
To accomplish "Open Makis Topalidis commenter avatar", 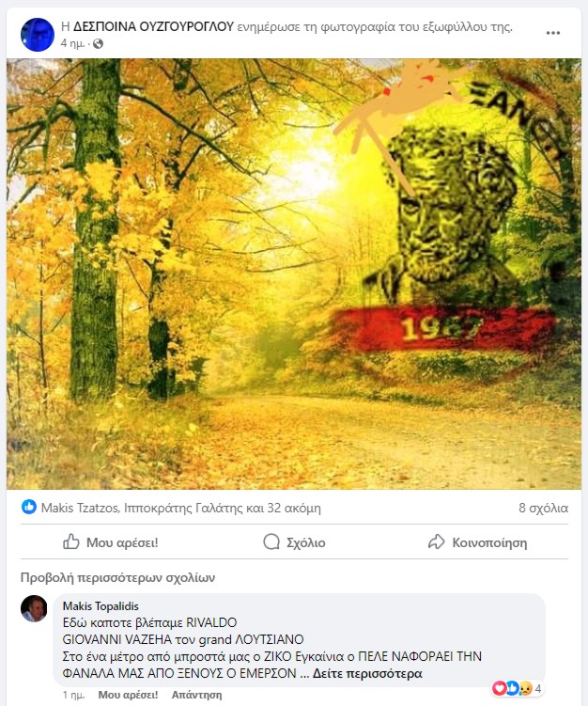I will coord(34,609).
